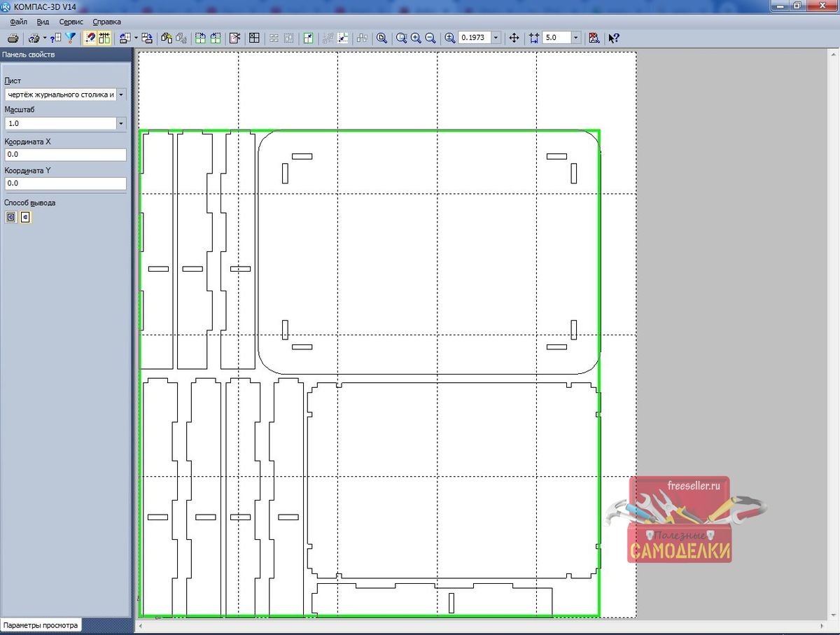This screenshot has width=840, height=635.
Task: Click the zoom out magnifier icon
Action: click(x=430, y=38)
